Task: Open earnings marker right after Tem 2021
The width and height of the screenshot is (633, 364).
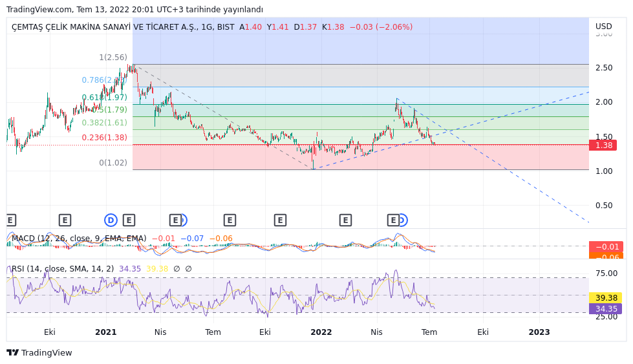Action: 230,220
